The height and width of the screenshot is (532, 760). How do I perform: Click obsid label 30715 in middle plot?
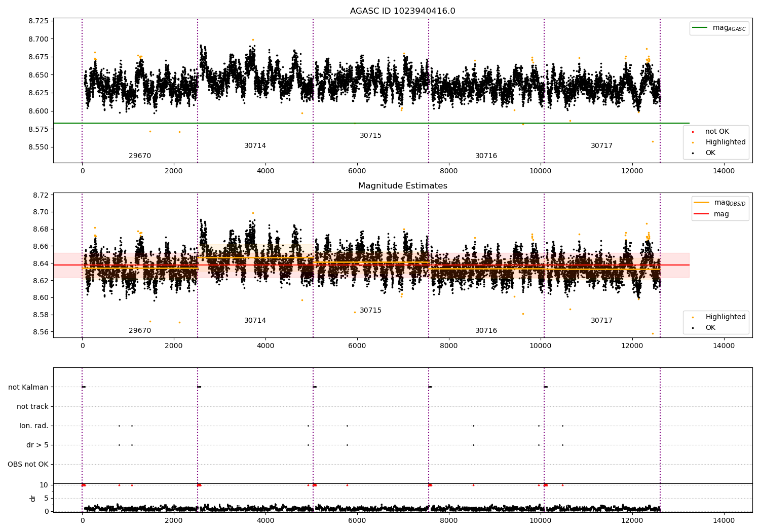tap(370, 311)
